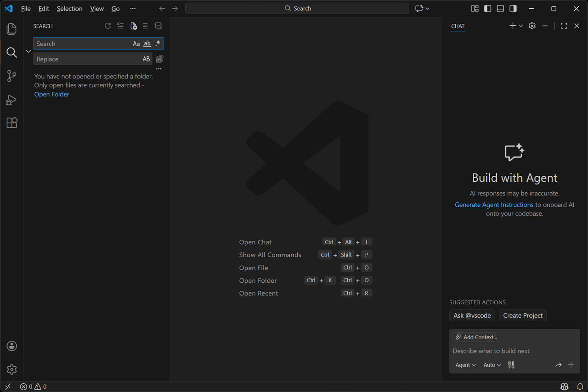Open the Auto model dropdown
588x392 pixels.
click(492, 365)
